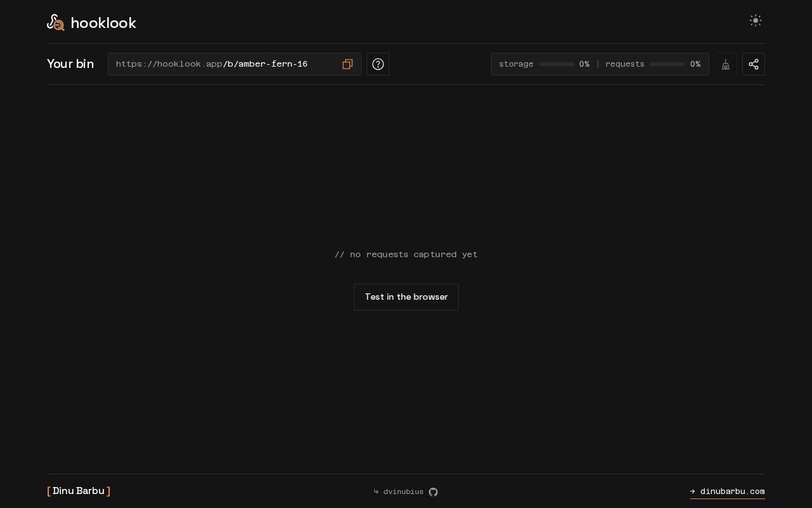Click the 'Your bin' heading
This screenshot has height=508, width=812.
click(x=70, y=64)
